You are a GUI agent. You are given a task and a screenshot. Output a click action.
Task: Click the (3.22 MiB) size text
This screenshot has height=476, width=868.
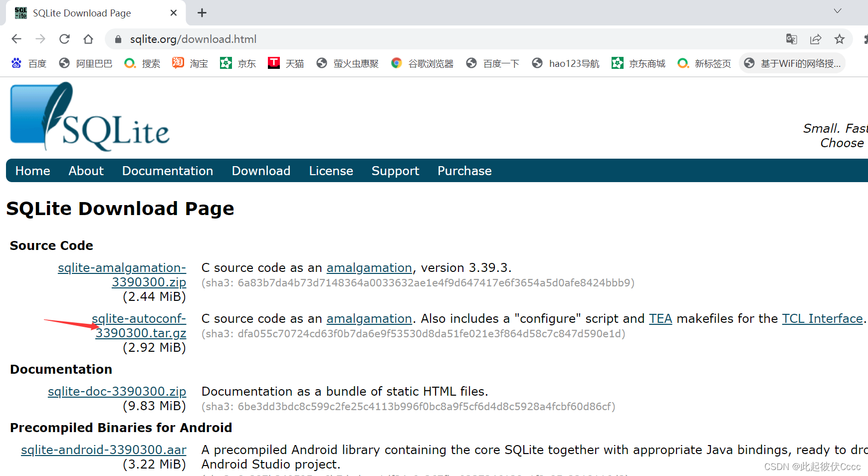click(154, 465)
